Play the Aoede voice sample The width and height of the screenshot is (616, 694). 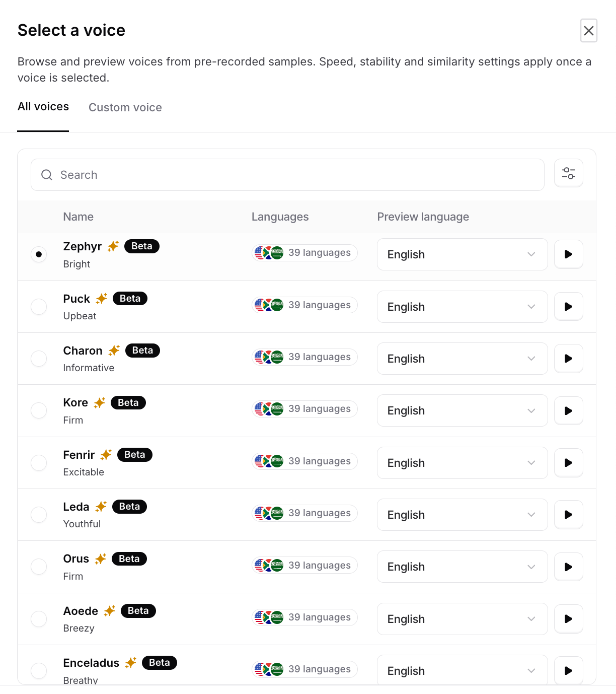[569, 618]
